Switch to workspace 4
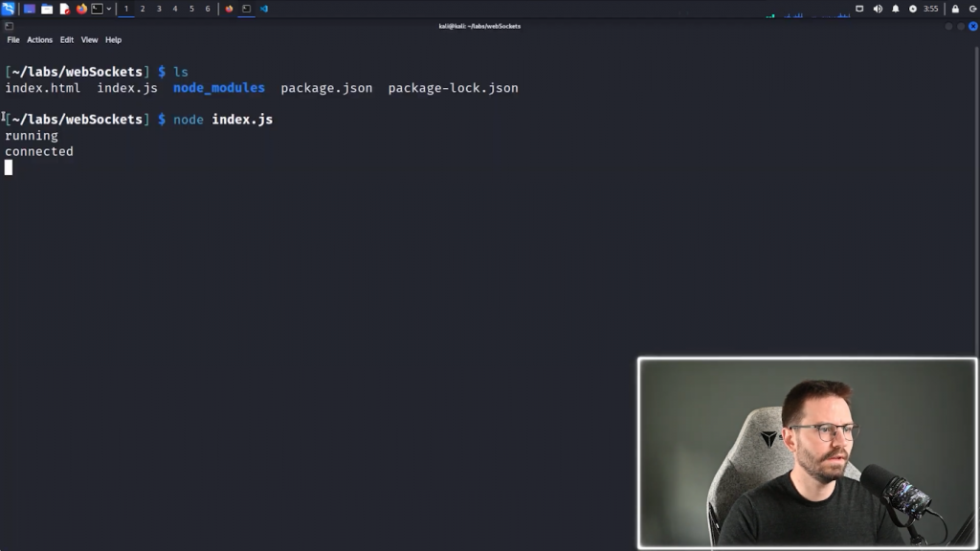Image resolution: width=980 pixels, height=551 pixels. pos(175,9)
